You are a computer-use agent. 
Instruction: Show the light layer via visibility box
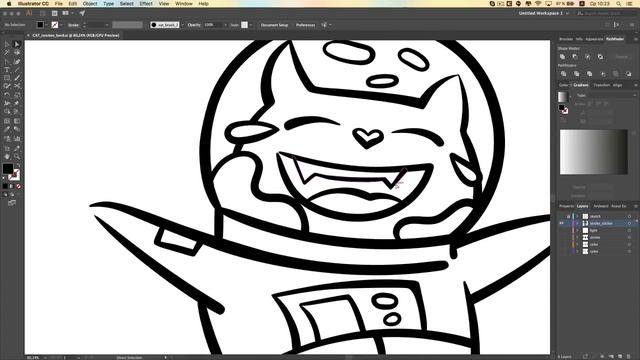tap(562, 230)
